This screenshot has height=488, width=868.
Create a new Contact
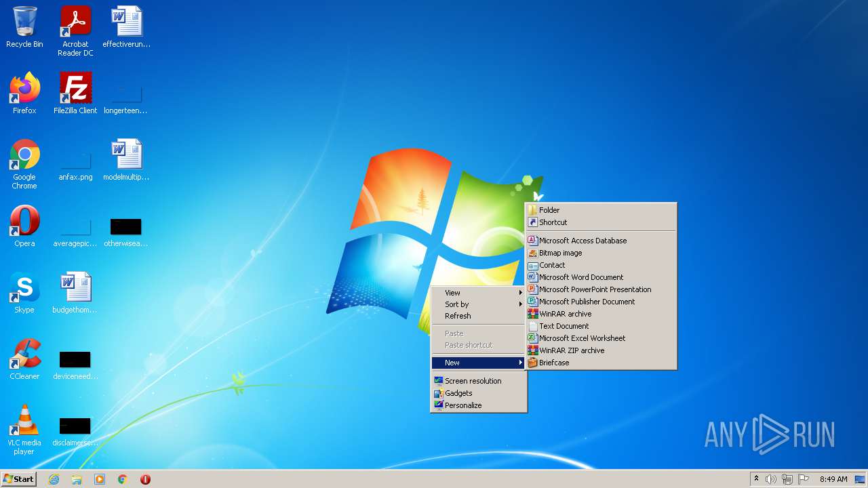601,265
